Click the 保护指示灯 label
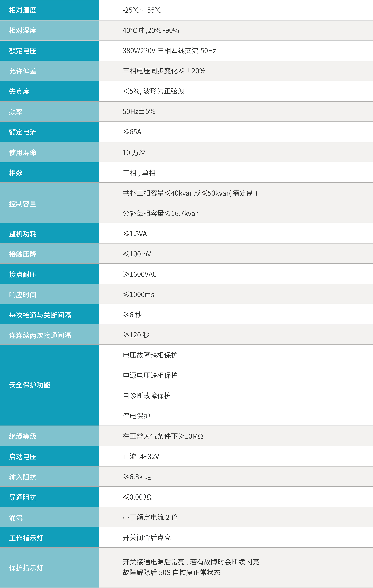373x588 pixels. pyautogui.click(x=26, y=568)
